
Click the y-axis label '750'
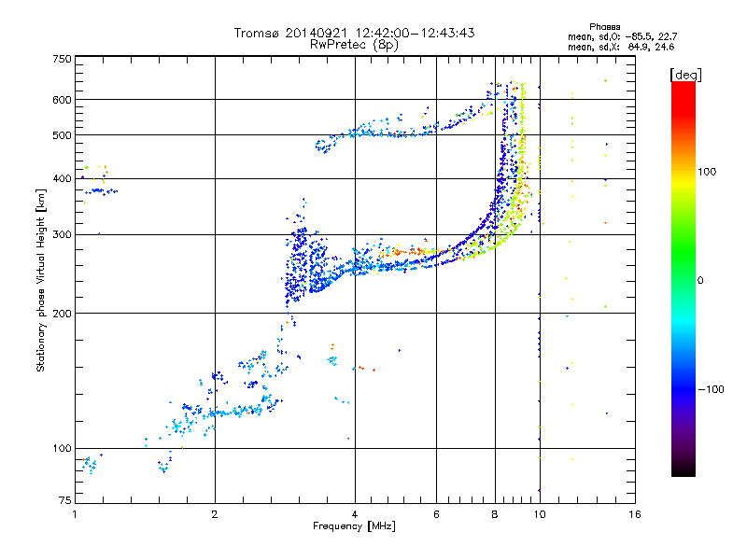pos(63,59)
